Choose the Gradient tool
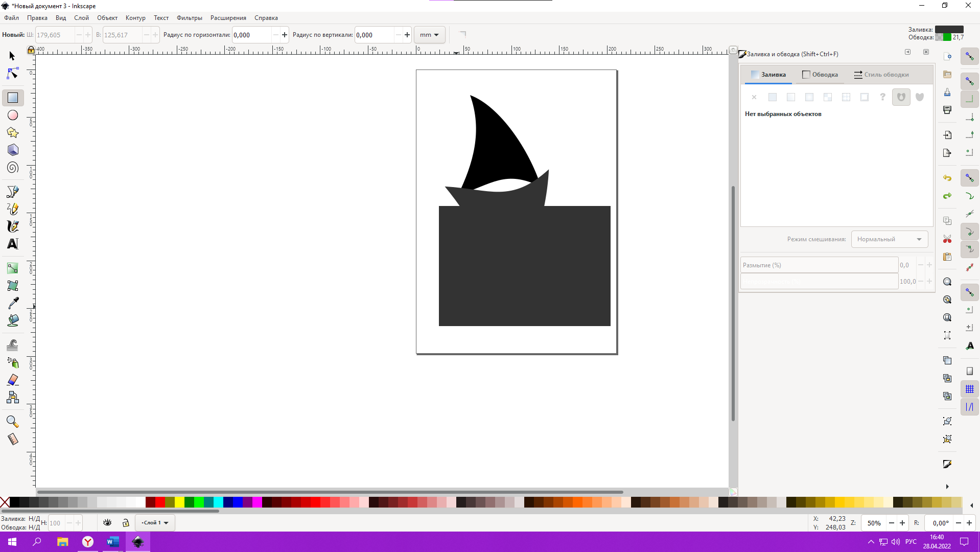The width and height of the screenshot is (980, 552). [13, 268]
